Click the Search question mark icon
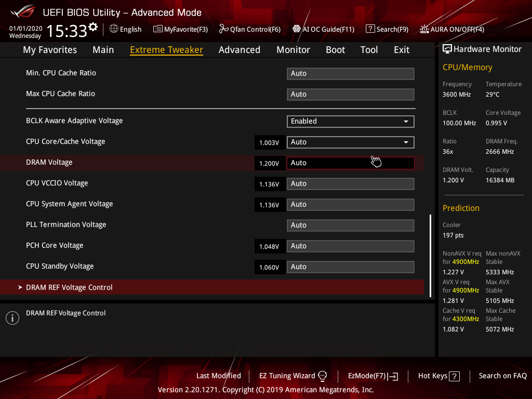The height and width of the screenshot is (399, 532). pyautogui.click(x=370, y=29)
